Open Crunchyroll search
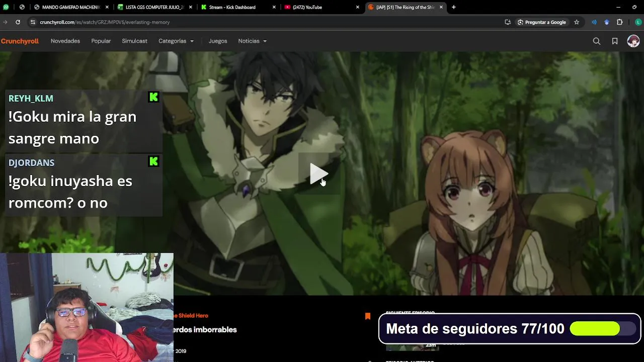The image size is (644, 362). [597, 41]
